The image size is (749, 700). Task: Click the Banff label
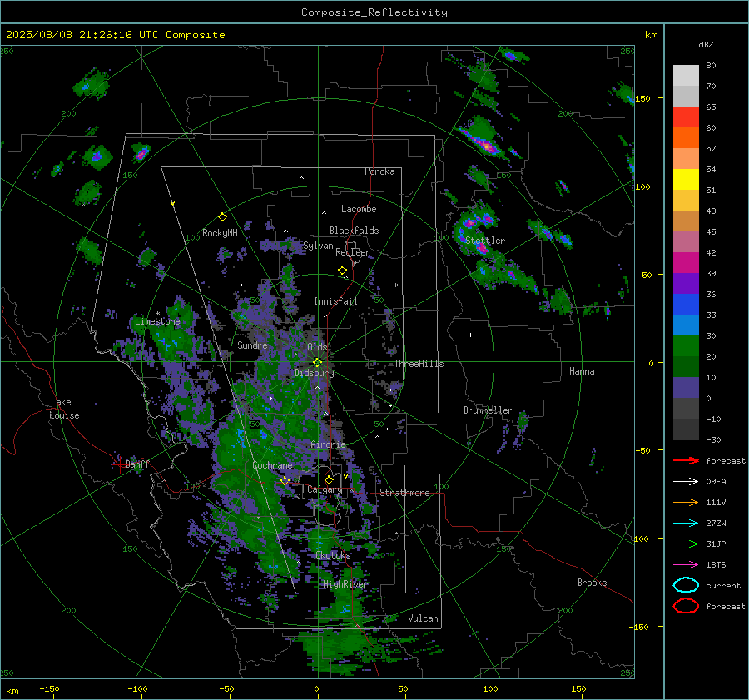click(137, 464)
